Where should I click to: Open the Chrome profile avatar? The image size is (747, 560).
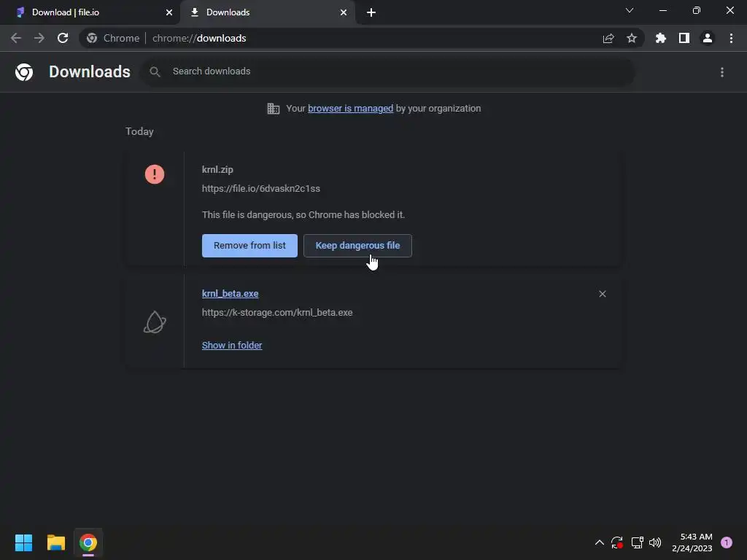tap(708, 38)
